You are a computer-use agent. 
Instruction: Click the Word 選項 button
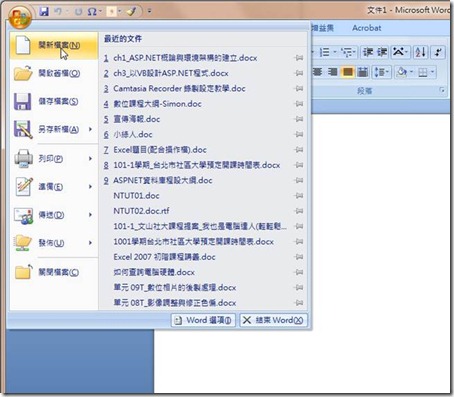click(203, 320)
